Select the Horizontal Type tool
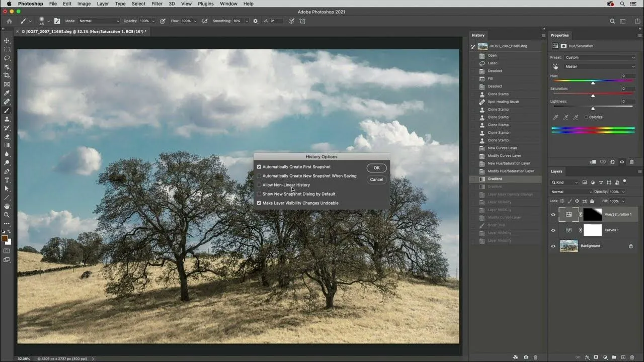644x362 pixels. [7, 180]
